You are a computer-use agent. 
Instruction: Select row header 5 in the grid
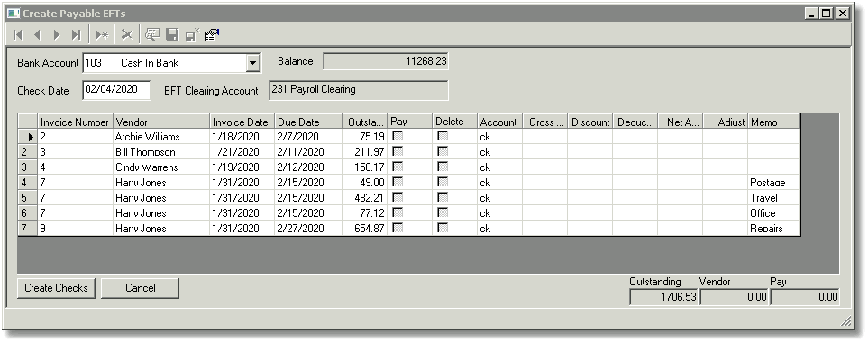tap(28, 197)
